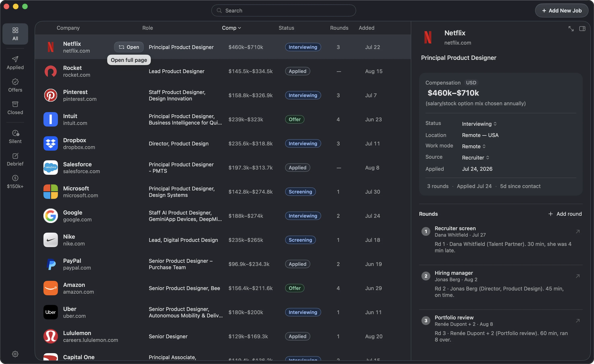This screenshot has height=364, width=594.
Task: Open the Recruiter screen round arrow
Action: (578, 231)
